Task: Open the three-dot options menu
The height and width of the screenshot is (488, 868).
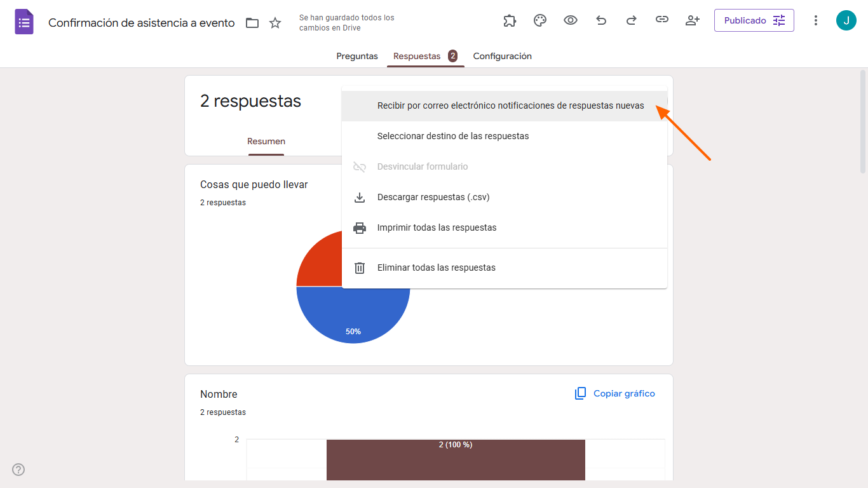Action: point(815,20)
